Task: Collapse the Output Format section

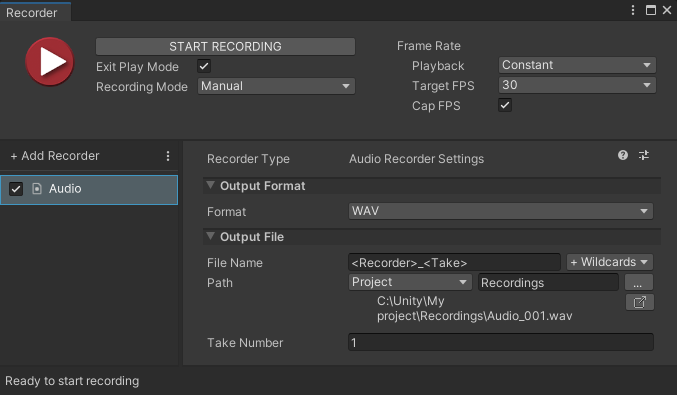Action: point(211,186)
